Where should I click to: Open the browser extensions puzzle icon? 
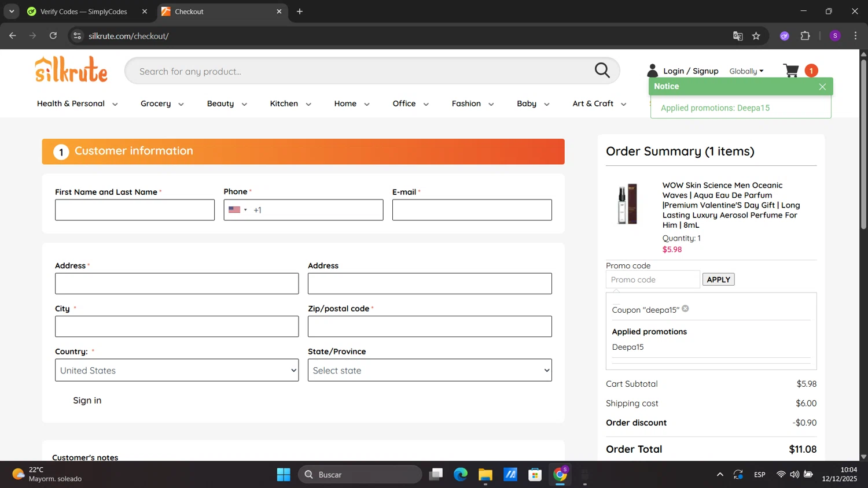tap(806, 36)
